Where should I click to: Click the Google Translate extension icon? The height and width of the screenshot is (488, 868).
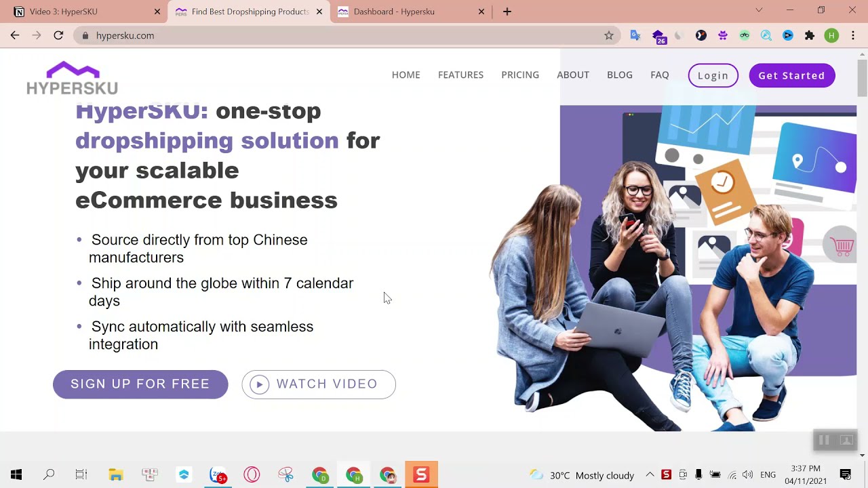635,35
